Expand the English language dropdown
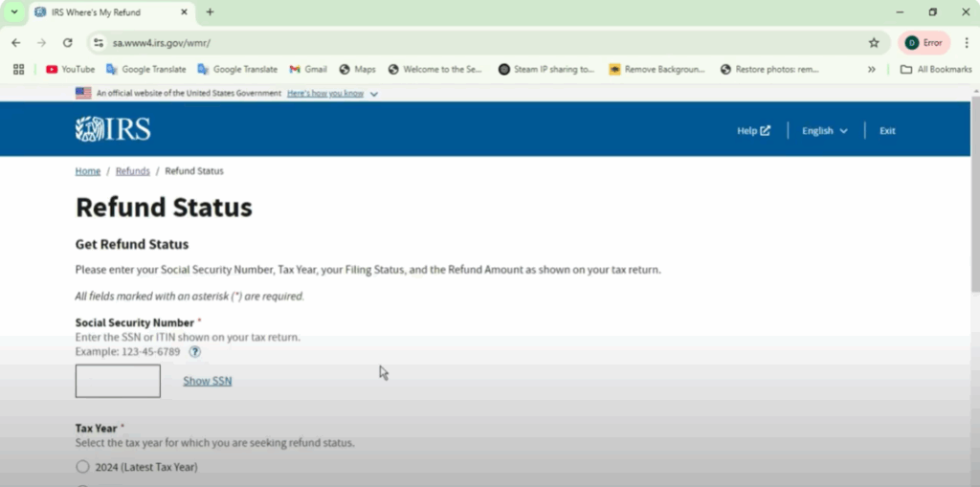Screen dimensions: 980x487 pyautogui.click(x=825, y=131)
